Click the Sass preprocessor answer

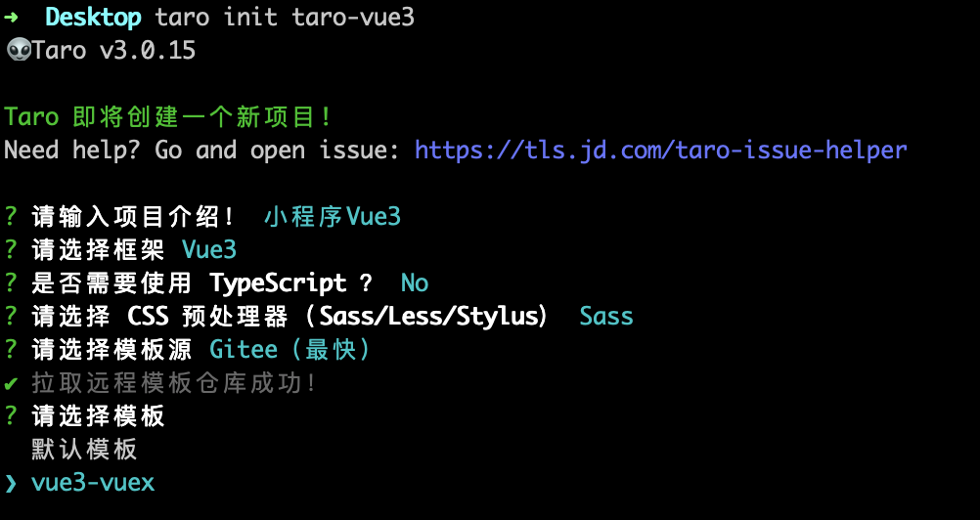coord(606,317)
